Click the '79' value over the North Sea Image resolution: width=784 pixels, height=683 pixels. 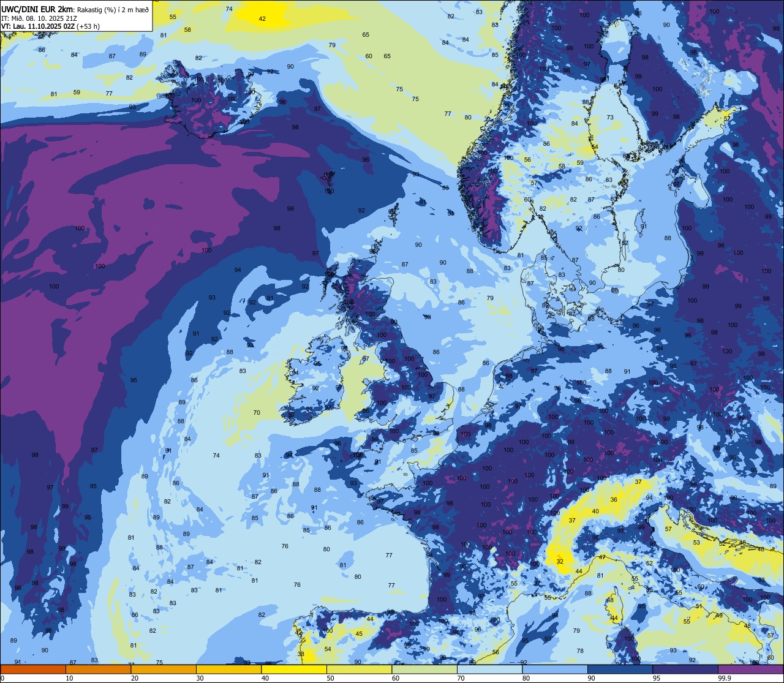[490, 298]
